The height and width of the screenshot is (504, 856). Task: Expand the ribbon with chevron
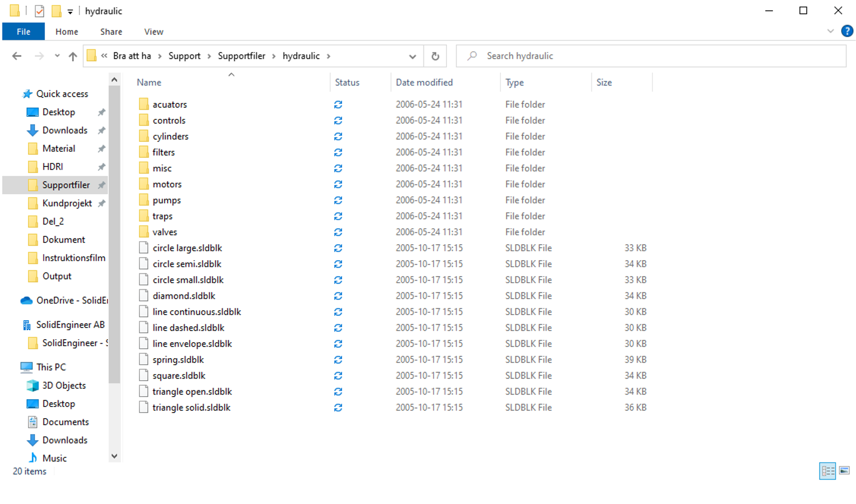click(x=830, y=31)
